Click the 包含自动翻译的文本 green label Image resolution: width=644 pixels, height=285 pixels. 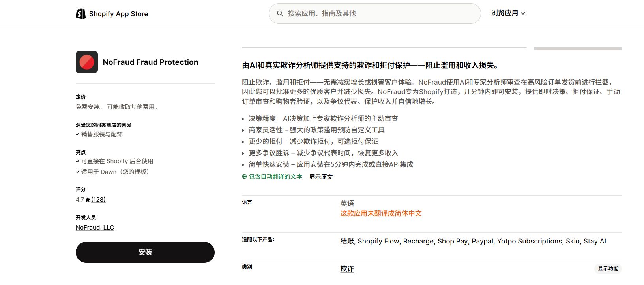[x=275, y=177]
